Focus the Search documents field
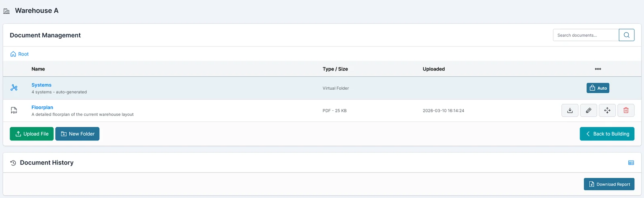644x198 pixels. point(586,35)
